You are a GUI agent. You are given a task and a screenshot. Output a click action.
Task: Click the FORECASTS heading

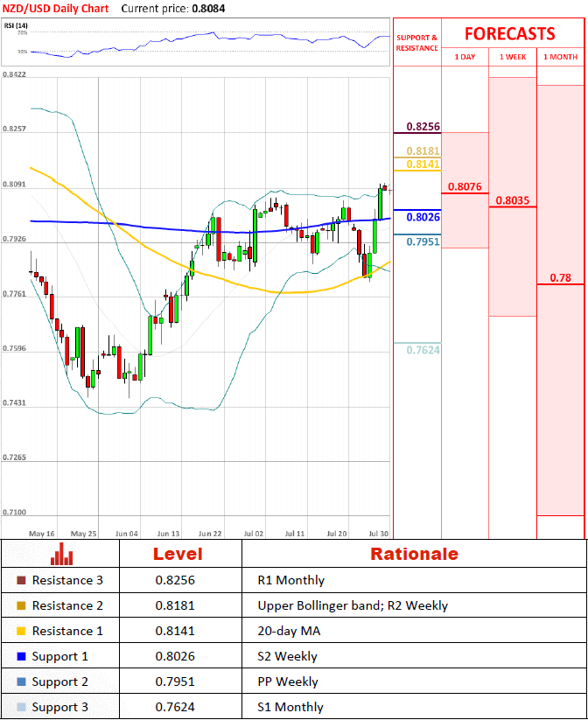(509, 34)
